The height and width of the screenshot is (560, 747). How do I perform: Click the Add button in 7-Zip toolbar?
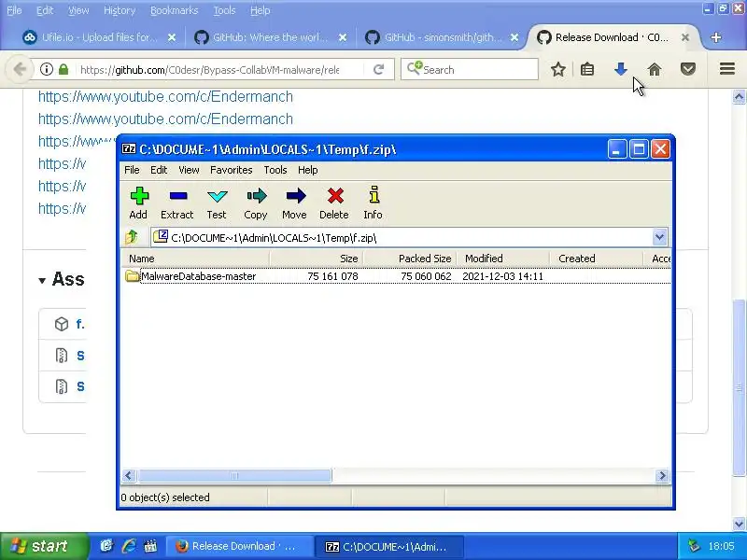[x=138, y=203]
